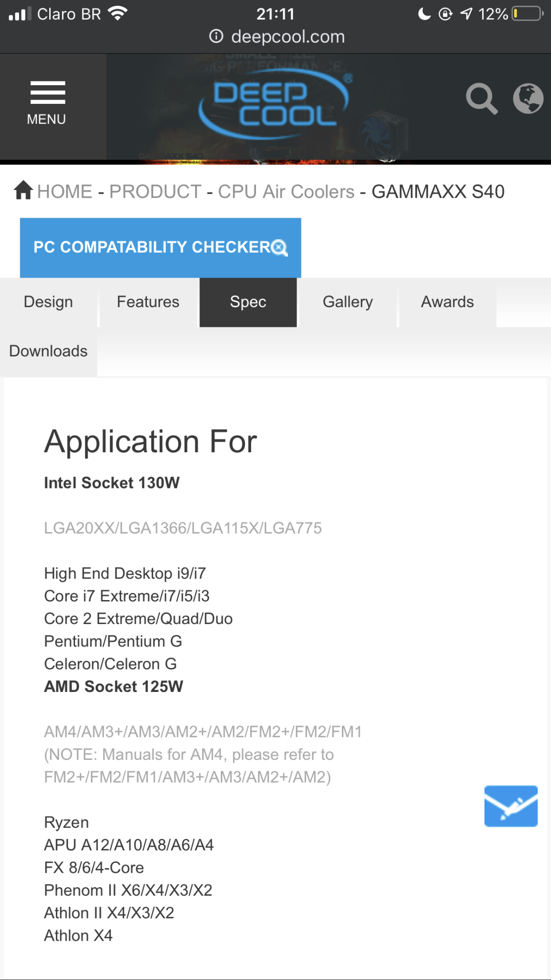Tap AM4/AM3+/AM3/AM2+ socket list line
Image resolution: width=551 pixels, height=980 pixels.
coord(203,732)
